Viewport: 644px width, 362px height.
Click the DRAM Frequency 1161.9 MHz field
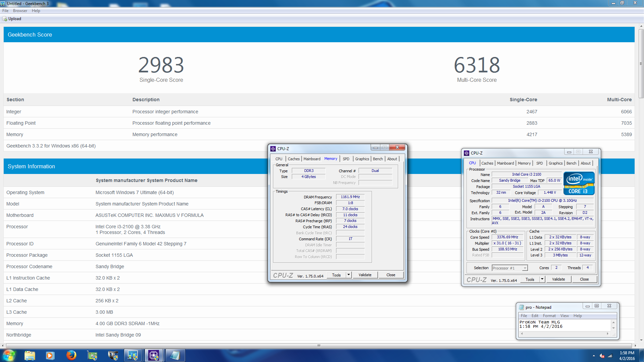click(350, 197)
